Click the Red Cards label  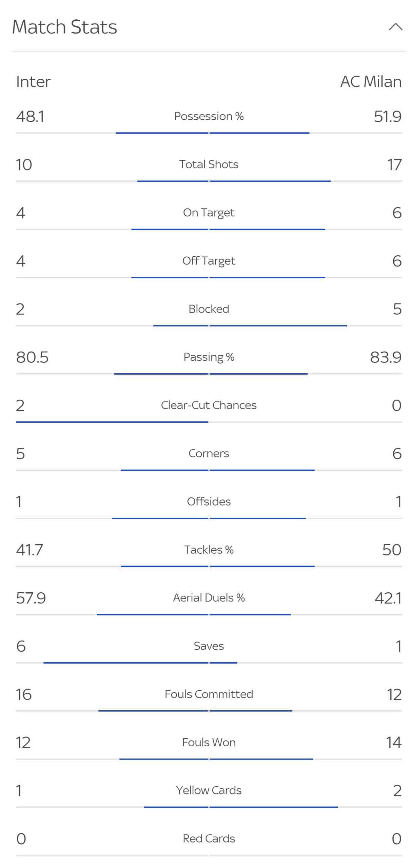pos(209,839)
